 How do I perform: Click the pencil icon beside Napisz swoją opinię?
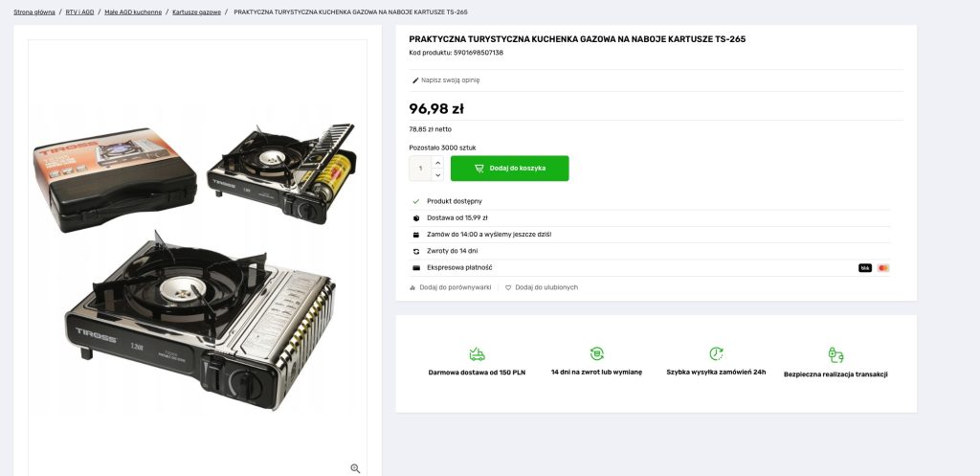[x=415, y=80]
